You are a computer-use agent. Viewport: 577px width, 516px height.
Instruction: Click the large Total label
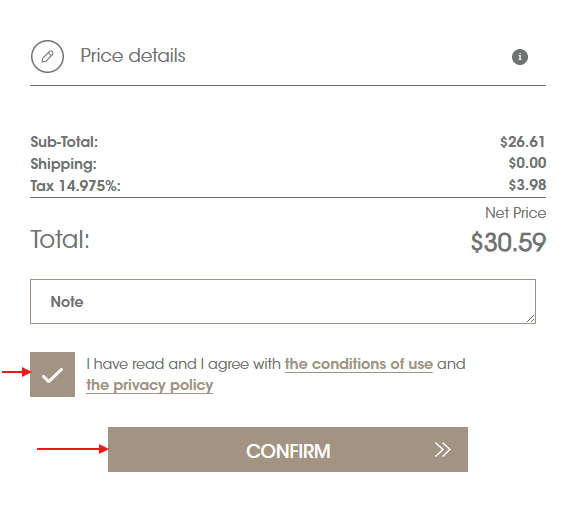(60, 240)
